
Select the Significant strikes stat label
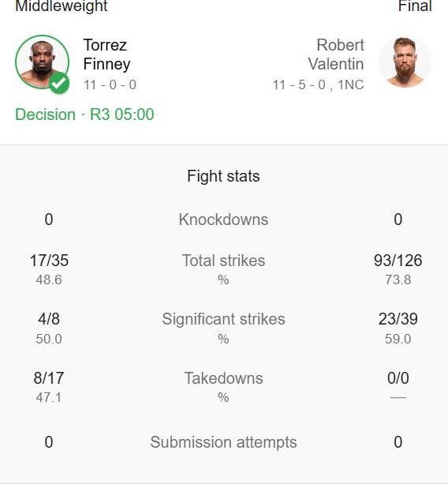(x=223, y=319)
